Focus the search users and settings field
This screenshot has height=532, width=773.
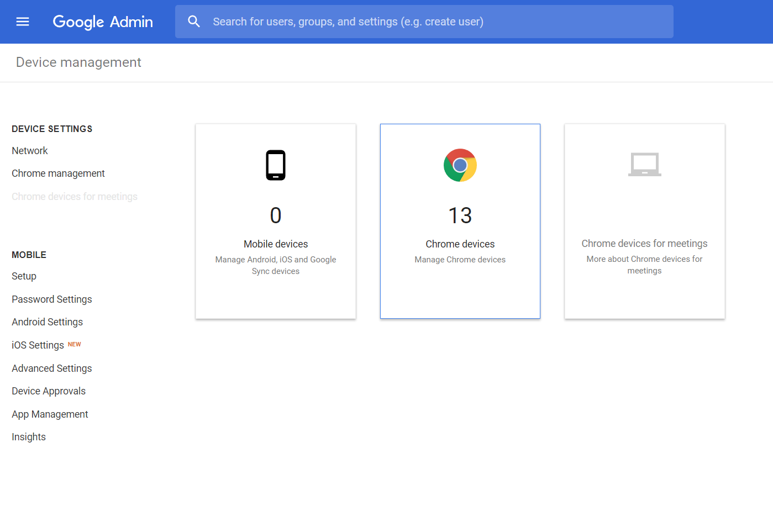pos(424,22)
